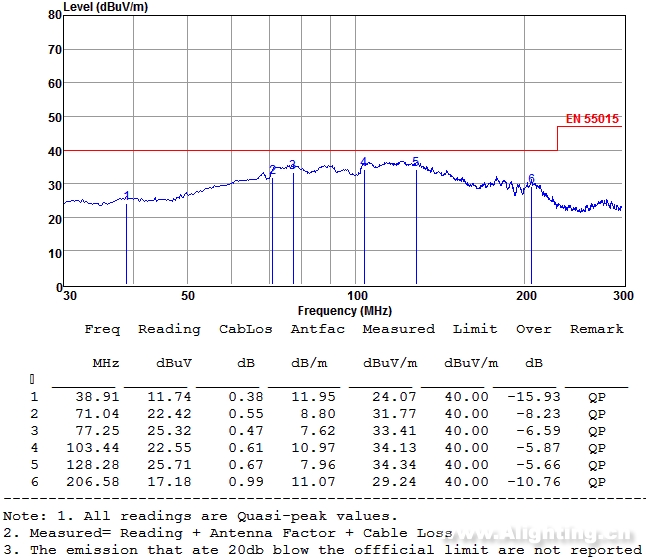This screenshot has height=558, width=646.
Task: Click measured value 29.24
Action: point(394,482)
